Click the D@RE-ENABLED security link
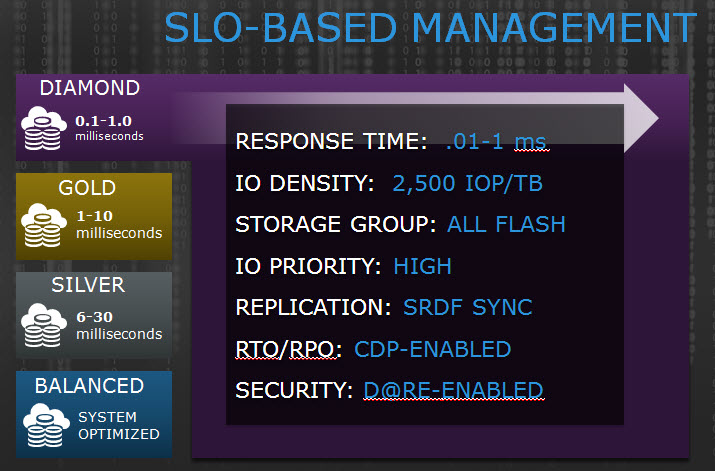The height and width of the screenshot is (471, 715). coord(453,390)
